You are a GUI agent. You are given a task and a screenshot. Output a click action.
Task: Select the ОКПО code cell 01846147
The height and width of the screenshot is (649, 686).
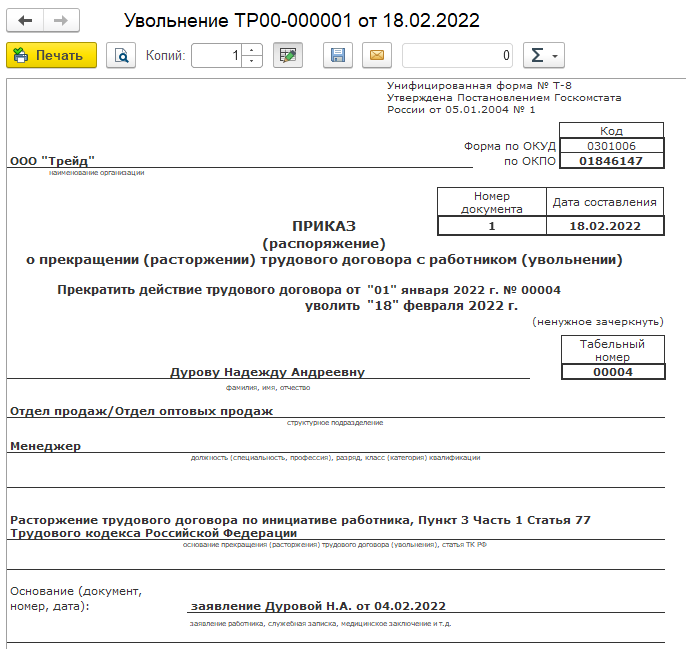pos(612,161)
